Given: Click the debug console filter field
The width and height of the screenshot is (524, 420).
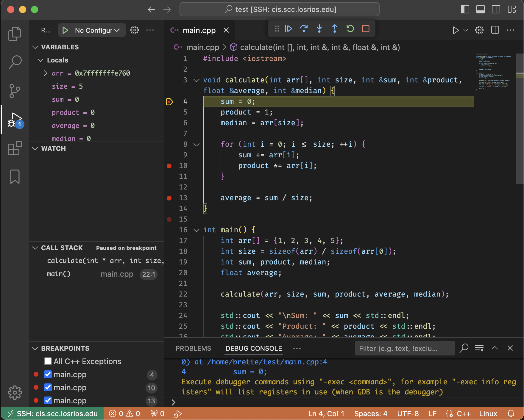Looking at the screenshot, I should click(x=404, y=348).
